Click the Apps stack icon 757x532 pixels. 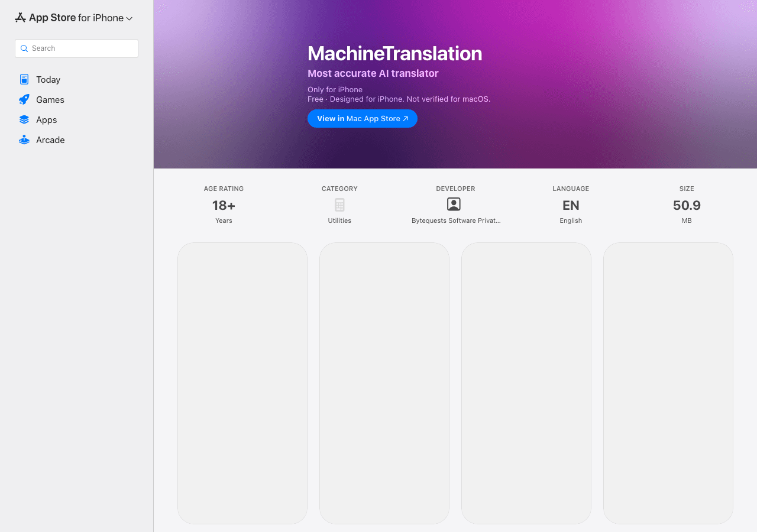[x=24, y=119]
